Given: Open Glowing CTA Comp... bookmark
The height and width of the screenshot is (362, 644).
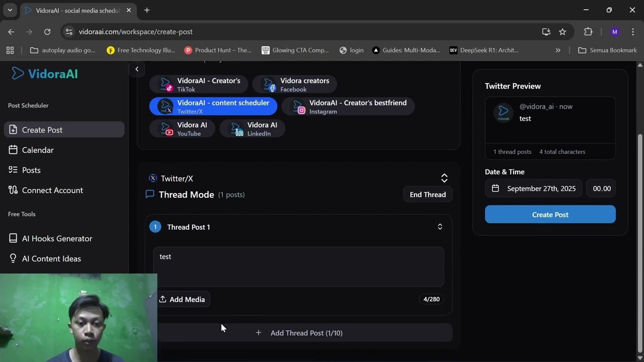Looking at the screenshot, I should tap(295, 50).
